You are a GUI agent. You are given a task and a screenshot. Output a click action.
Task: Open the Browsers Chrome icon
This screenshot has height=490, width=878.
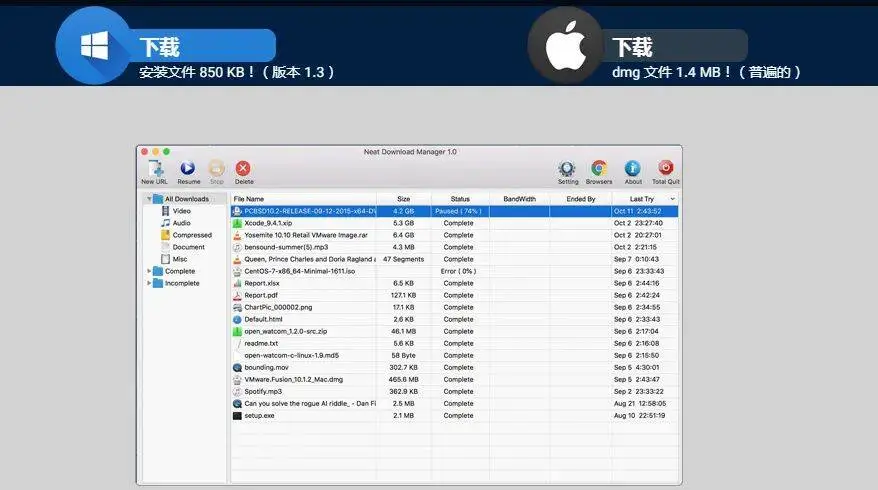point(599,168)
